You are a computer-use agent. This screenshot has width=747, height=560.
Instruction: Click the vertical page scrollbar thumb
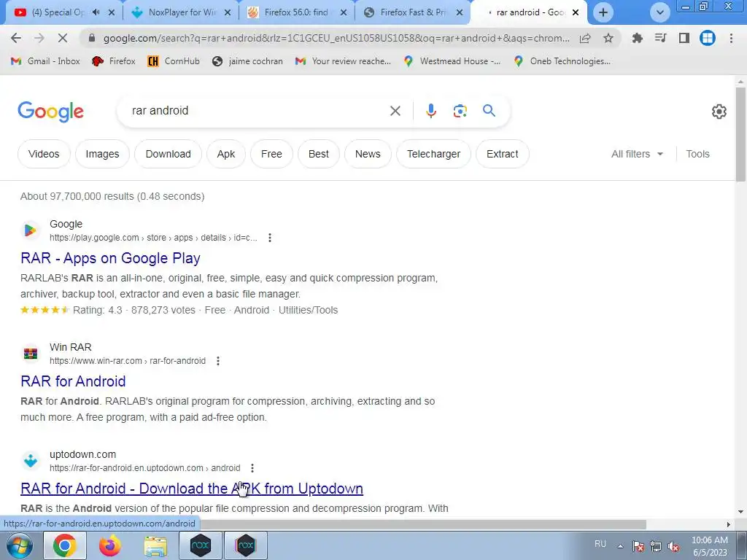coord(740,135)
